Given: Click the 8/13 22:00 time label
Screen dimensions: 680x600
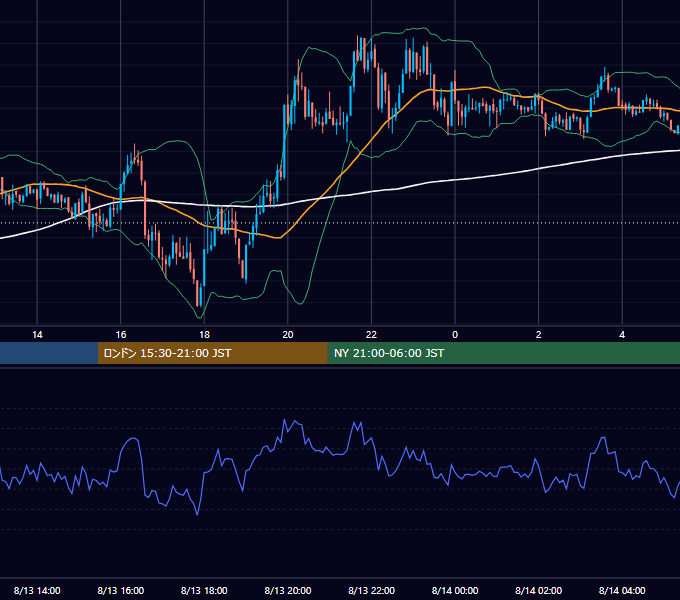Looking at the screenshot, I should pos(371,590).
